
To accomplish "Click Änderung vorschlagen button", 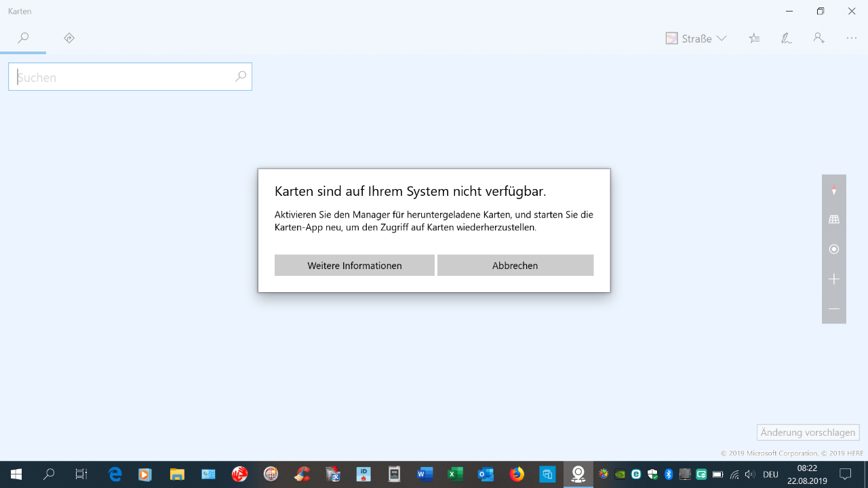I will pos(808,432).
